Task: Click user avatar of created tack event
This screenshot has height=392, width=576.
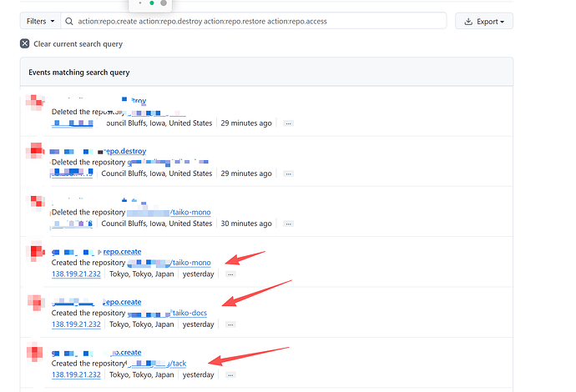Action: (35, 352)
